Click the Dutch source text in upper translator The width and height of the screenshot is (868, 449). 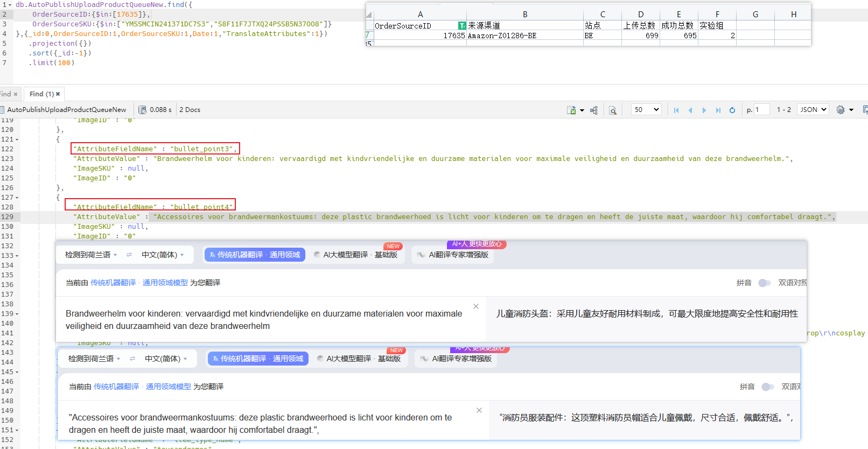click(x=264, y=320)
